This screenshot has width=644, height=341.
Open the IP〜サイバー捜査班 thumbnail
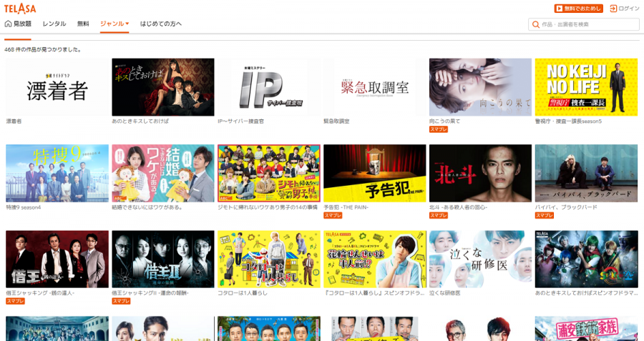pos(269,87)
